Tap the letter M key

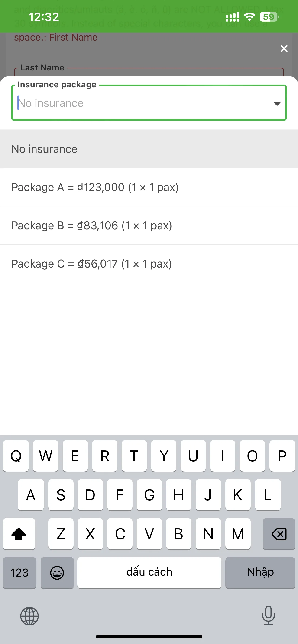tap(238, 534)
